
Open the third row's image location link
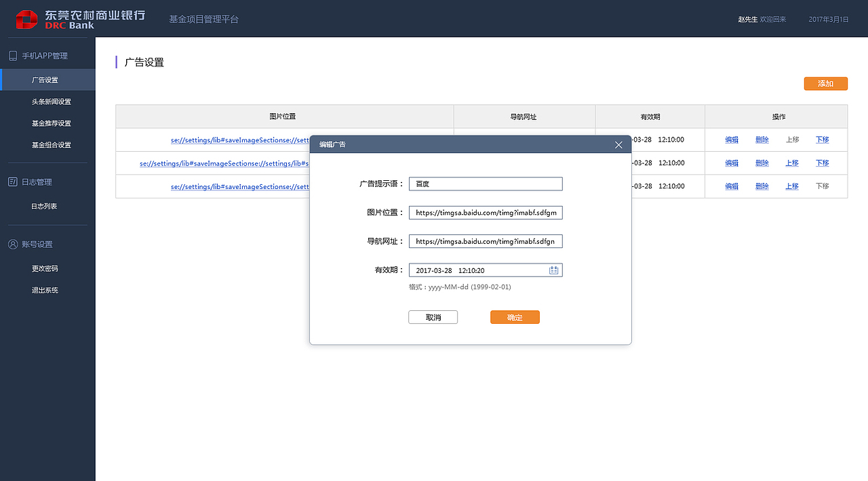click(x=240, y=186)
